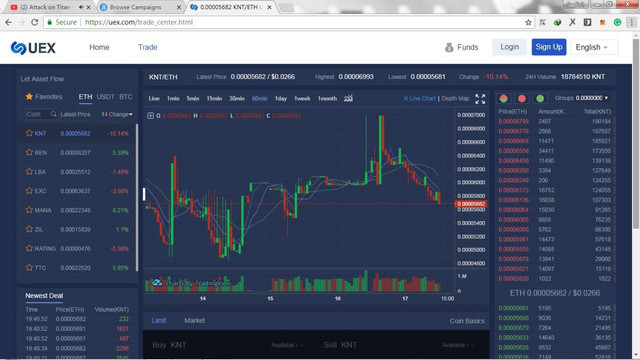Open the Change column sort dropdown
The width and height of the screenshot is (640, 360).
pyautogui.click(x=117, y=114)
